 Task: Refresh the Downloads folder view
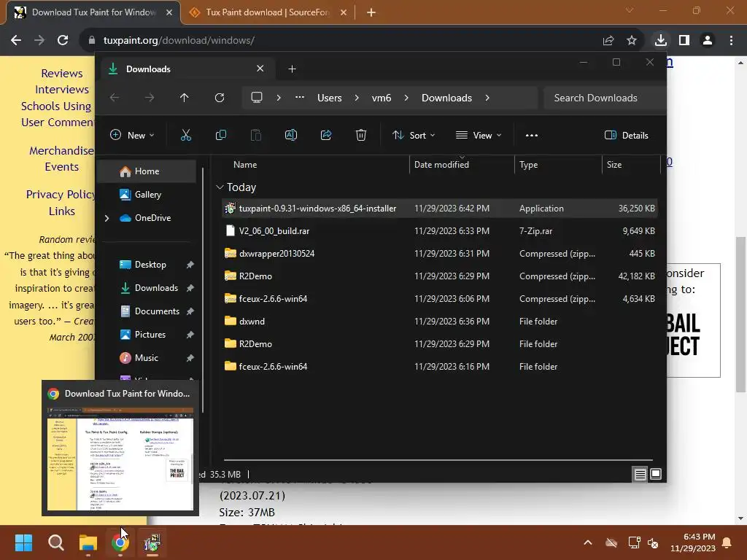coord(219,98)
